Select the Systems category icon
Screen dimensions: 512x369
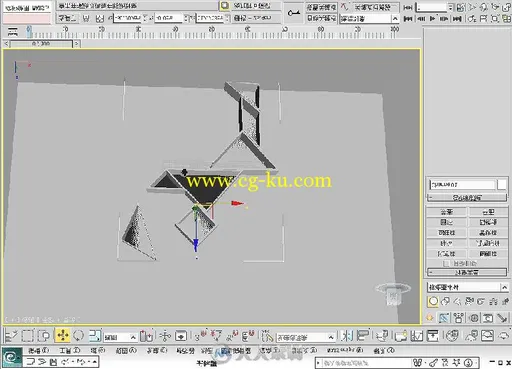point(505,301)
